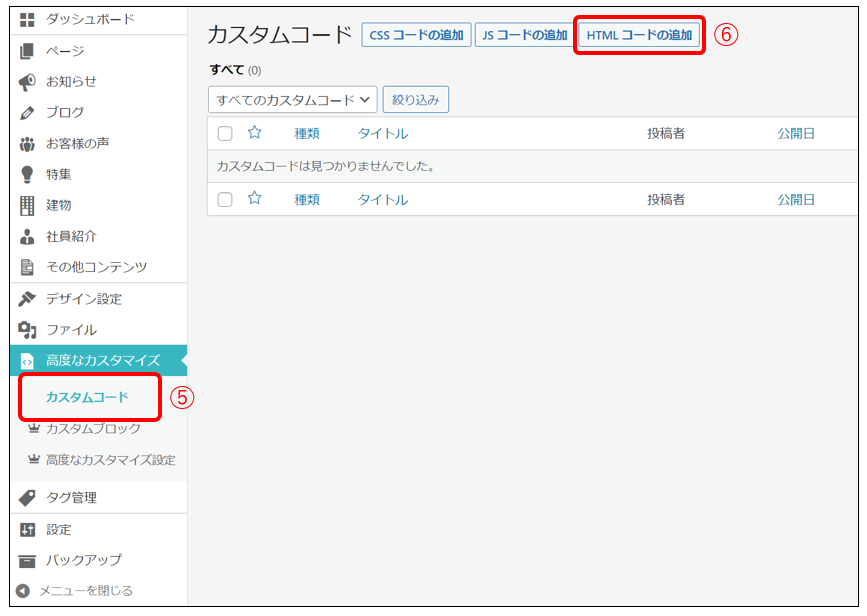
Task: Click the building icon for 建物
Action: [x=27, y=206]
